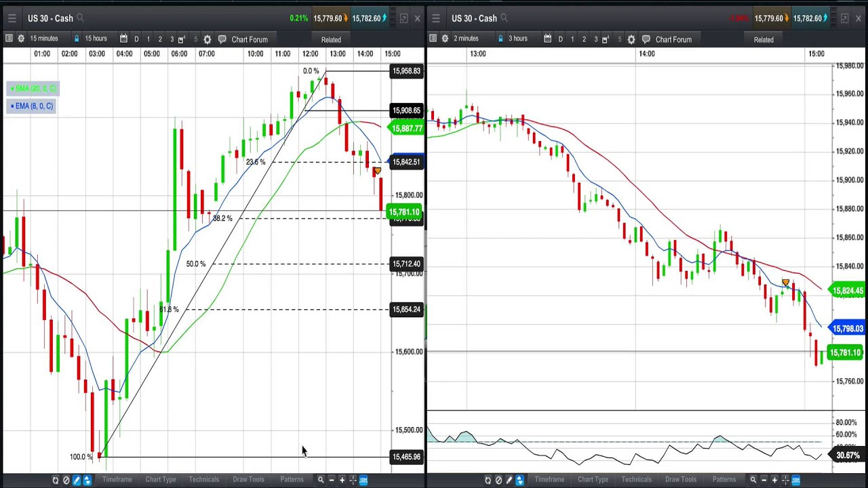The image size is (868, 488).
Task: Save layout 4 on right chart
Action: (x=606, y=39)
